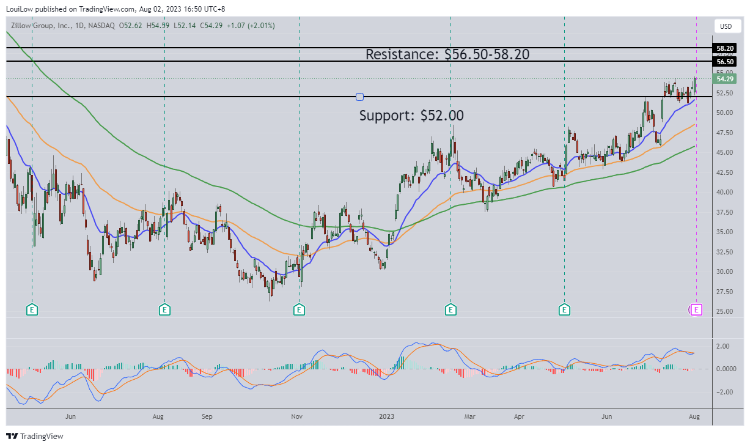Image resolution: width=750 pixels, height=447 pixels.
Task: Click the 25.00 price axis label
Action: (x=725, y=311)
